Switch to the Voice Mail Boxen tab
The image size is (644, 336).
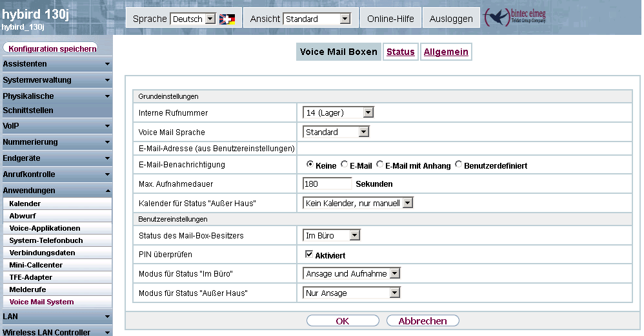click(338, 52)
